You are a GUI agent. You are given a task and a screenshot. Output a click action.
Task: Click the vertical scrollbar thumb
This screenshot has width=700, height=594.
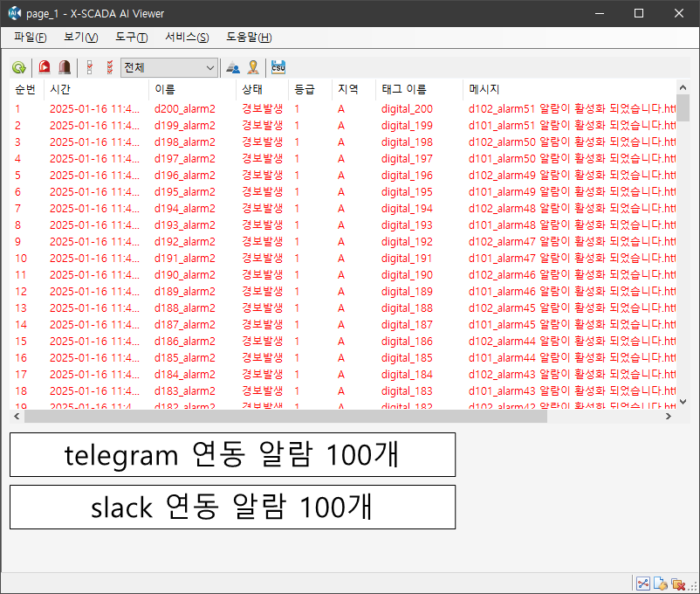pos(683,107)
